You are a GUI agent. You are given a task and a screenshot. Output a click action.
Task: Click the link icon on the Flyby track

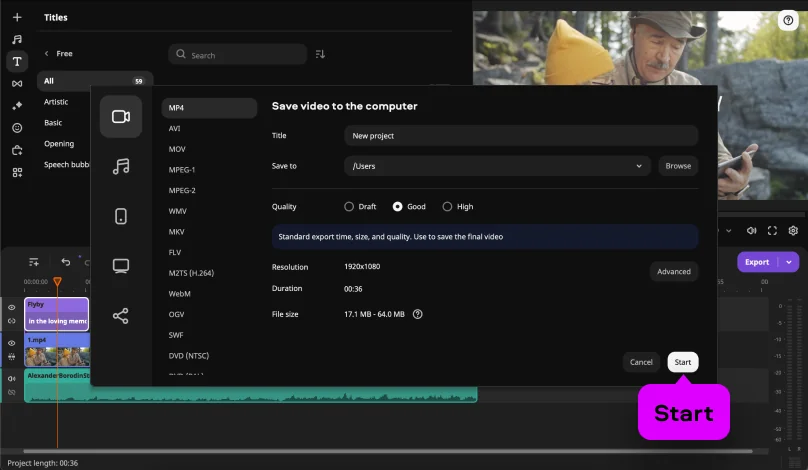[x=11, y=321]
